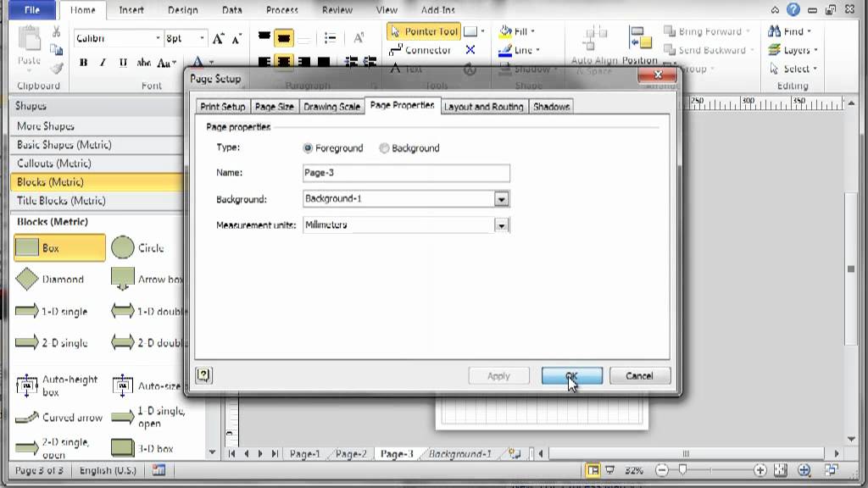Expand the Layers dropdown

click(x=815, y=50)
